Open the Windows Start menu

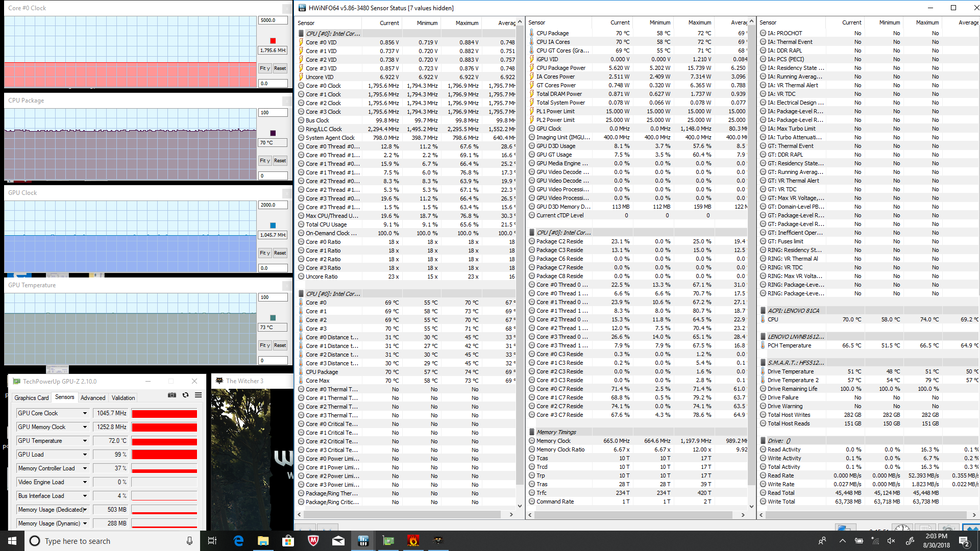(x=12, y=541)
